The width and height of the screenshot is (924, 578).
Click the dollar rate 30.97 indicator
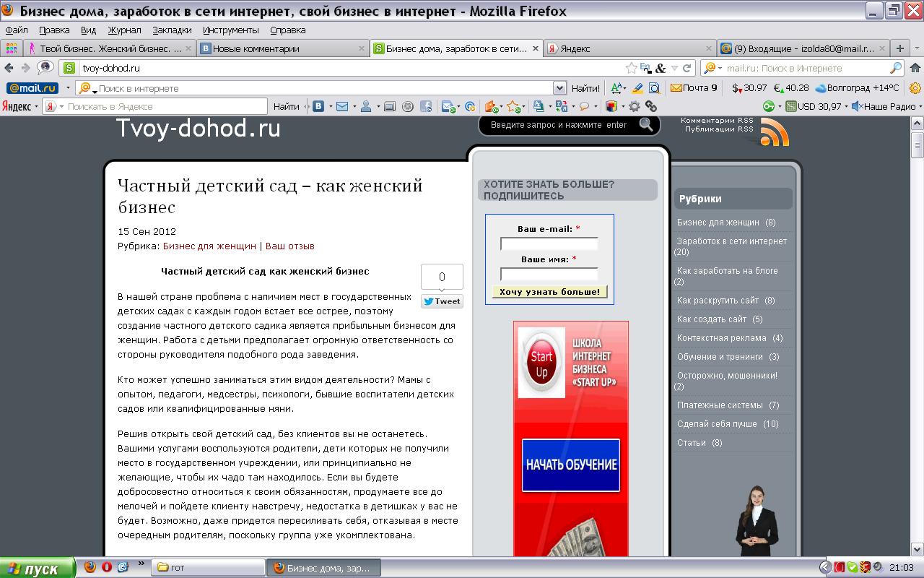click(749, 88)
